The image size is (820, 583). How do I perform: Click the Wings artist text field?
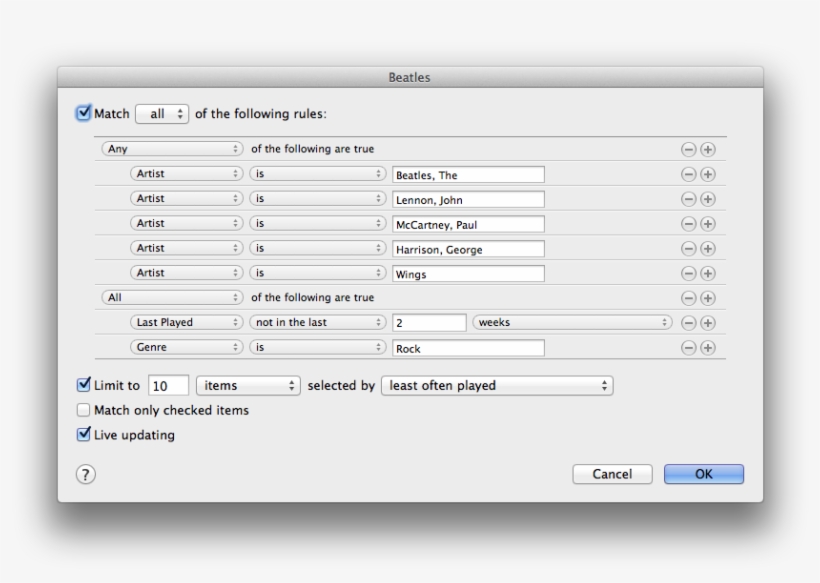tap(469, 274)
